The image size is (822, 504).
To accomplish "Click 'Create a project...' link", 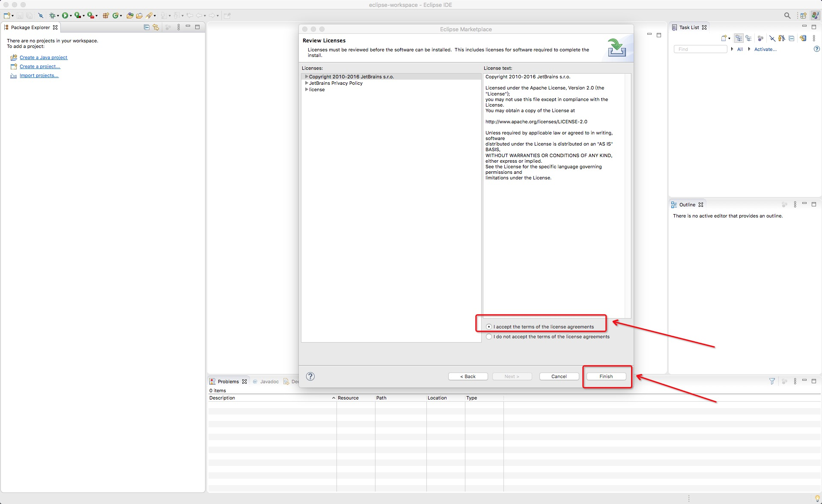I will 40,66.
